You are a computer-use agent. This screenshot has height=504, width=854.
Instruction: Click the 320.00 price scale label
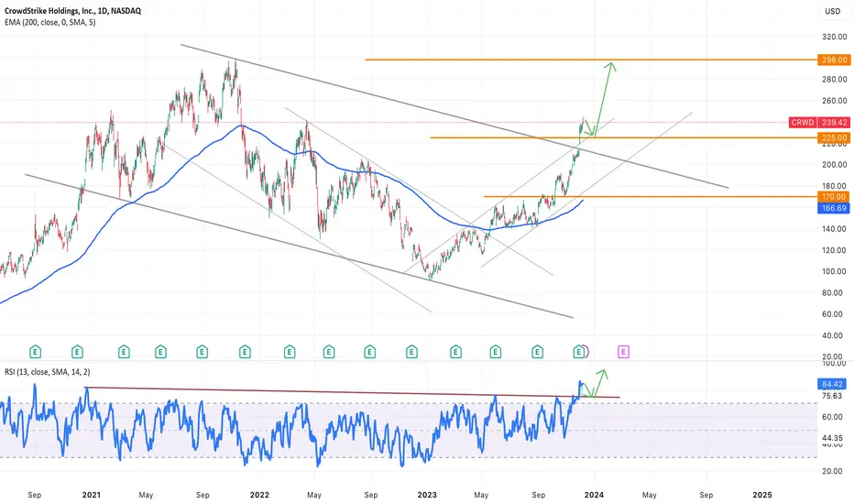pos(835,37)
